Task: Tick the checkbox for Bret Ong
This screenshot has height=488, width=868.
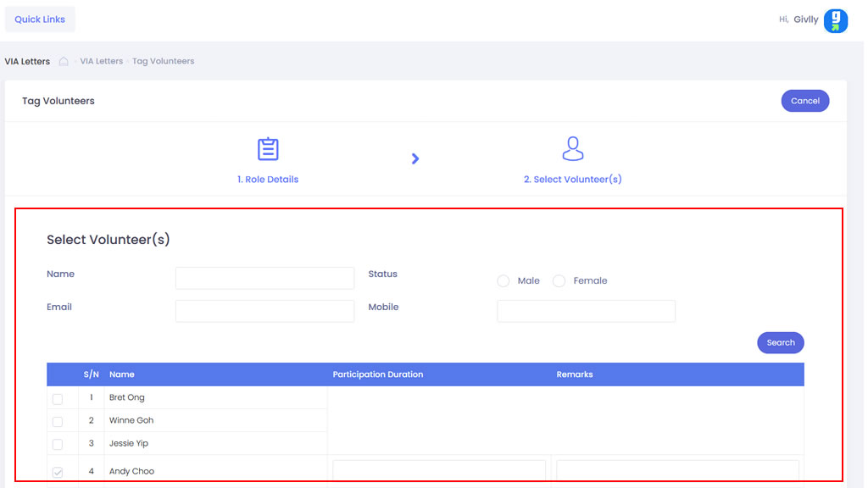Action: [58, 399]
